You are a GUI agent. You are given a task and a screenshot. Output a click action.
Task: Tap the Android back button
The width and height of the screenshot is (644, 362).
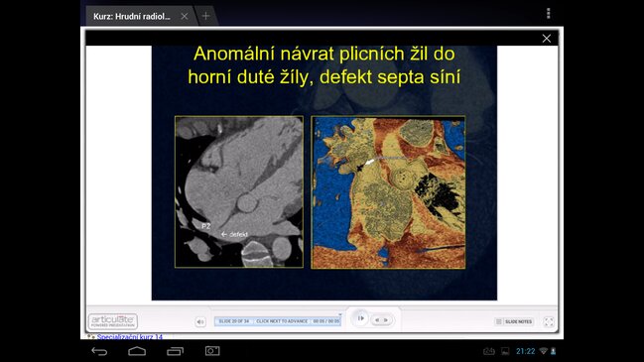[99, 351]
